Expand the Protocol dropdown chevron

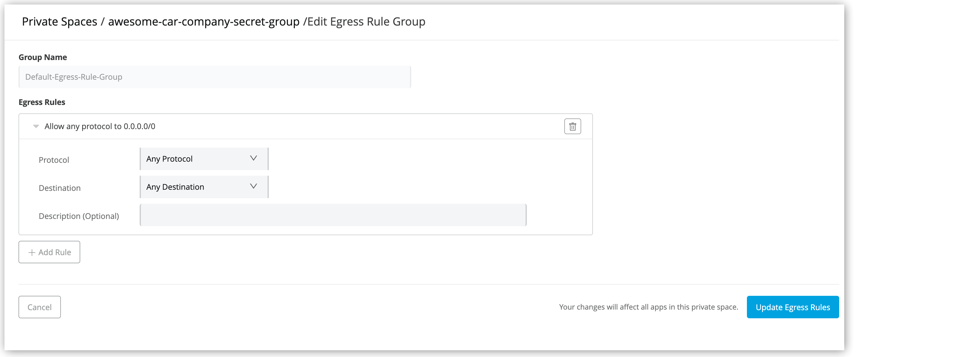(253, 158)
